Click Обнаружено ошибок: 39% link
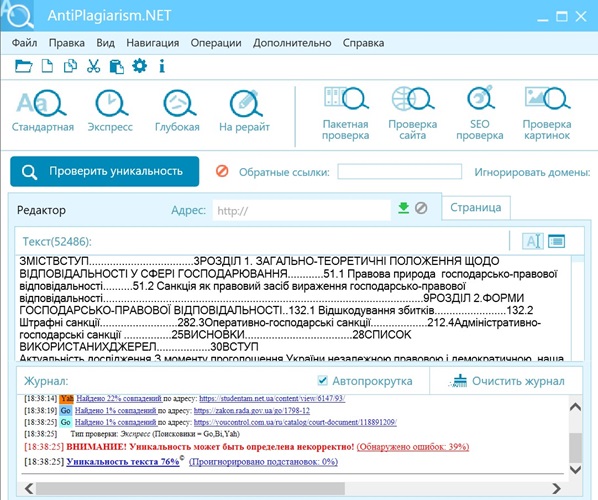598x500 pixels. click(413, 447)
